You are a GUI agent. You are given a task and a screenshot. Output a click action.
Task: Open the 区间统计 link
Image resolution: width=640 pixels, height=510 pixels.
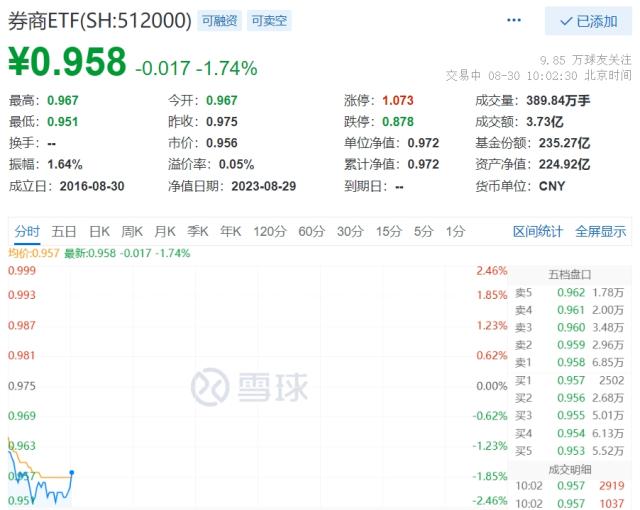coord(538,231)
